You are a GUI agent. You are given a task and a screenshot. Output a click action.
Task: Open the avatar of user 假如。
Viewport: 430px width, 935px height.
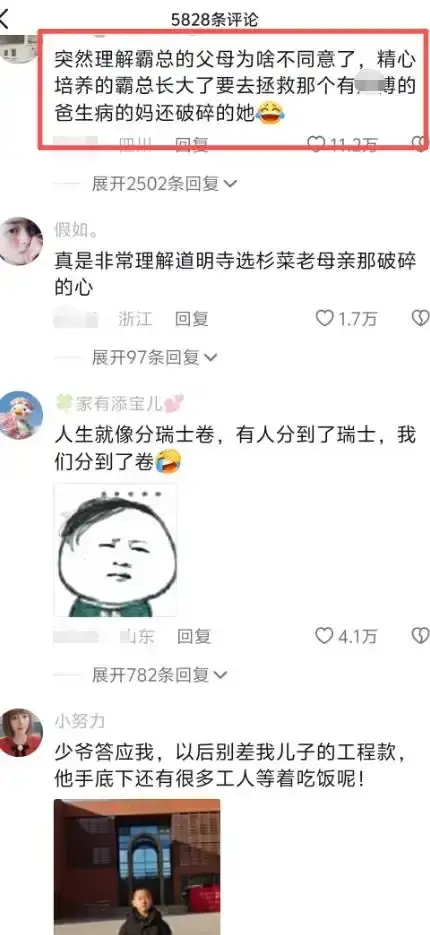click(21, 241)
